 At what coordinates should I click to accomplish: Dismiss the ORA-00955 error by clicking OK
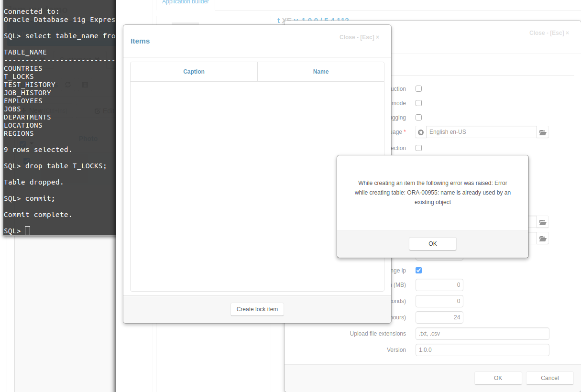[x=432, y=244]
